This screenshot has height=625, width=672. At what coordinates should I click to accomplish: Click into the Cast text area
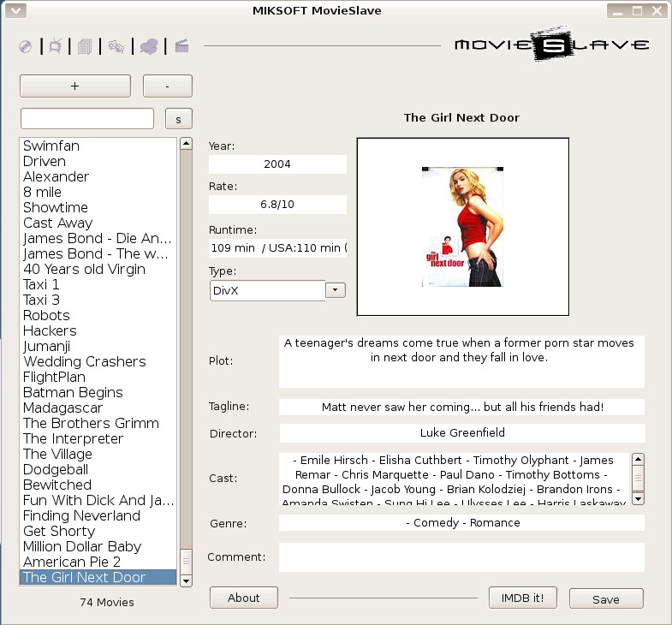tap(455, 479)
